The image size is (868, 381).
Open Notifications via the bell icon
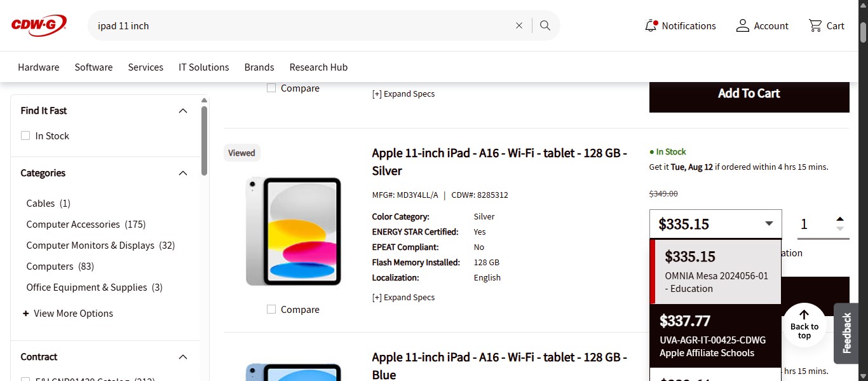651,25
